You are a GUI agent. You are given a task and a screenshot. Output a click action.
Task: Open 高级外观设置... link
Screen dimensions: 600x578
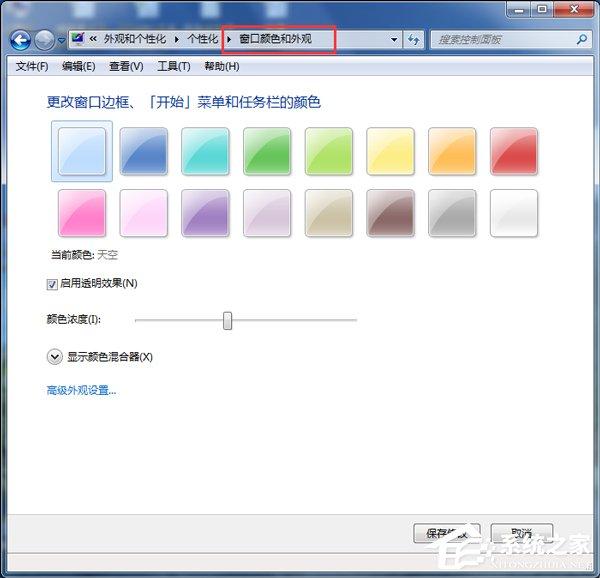[x=81, y=391]
